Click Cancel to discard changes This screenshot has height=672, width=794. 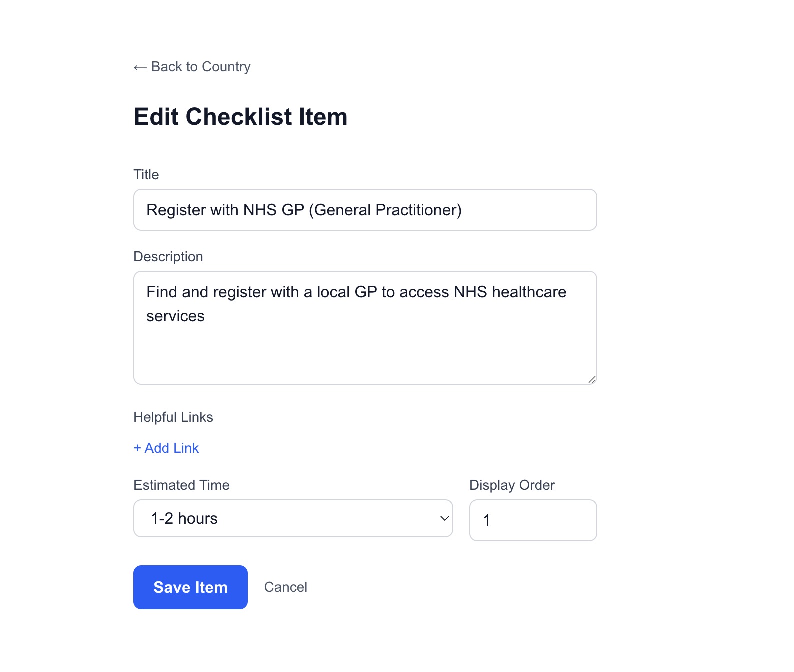[x=285, y=587]
